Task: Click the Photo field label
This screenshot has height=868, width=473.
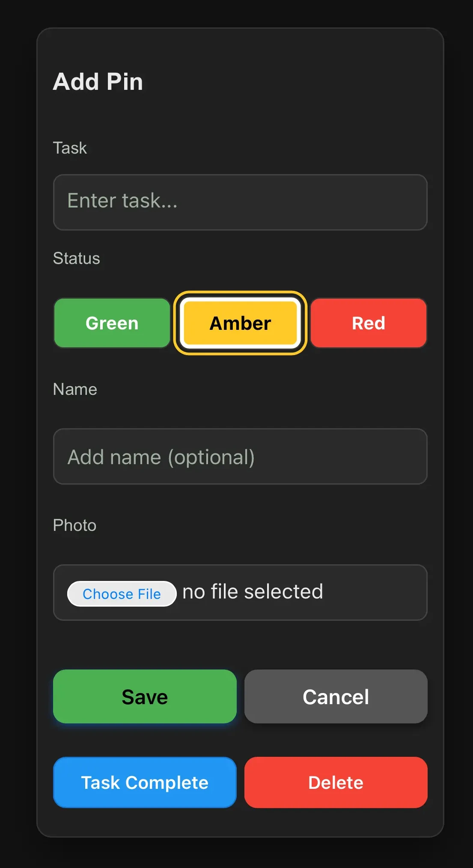Action: pyautogui.click(x=74, y=525)
